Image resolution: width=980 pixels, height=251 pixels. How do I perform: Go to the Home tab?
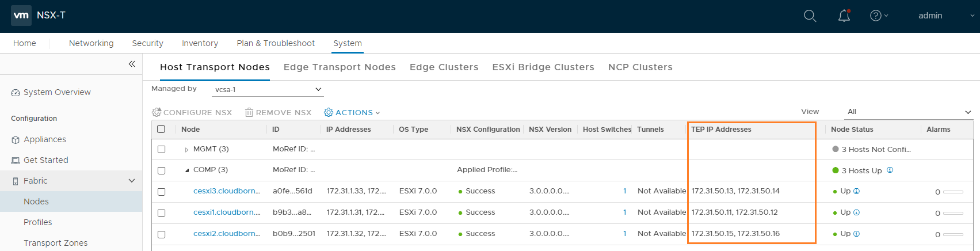coord(25,43)
